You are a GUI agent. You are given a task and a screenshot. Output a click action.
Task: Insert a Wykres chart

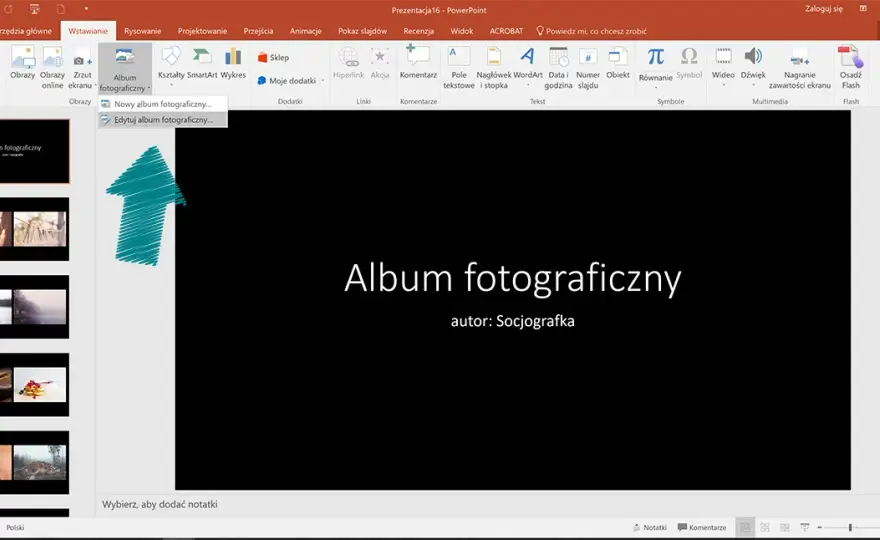coord(233,62)
